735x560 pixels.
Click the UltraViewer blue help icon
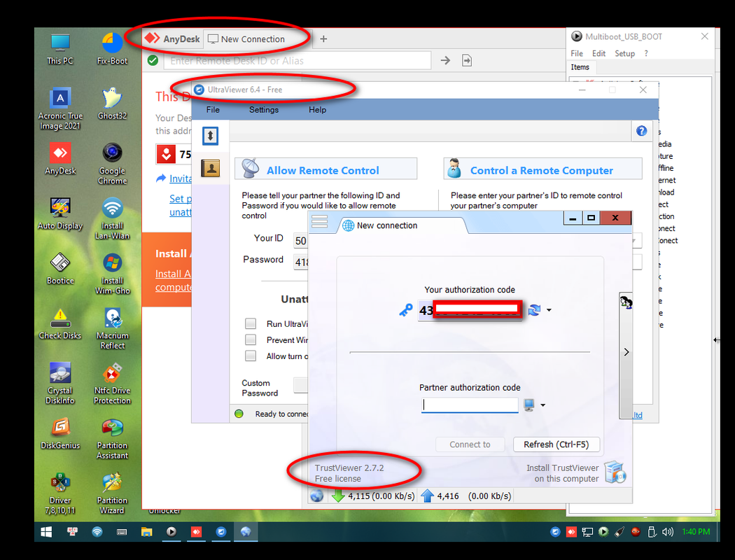point(641,131)
